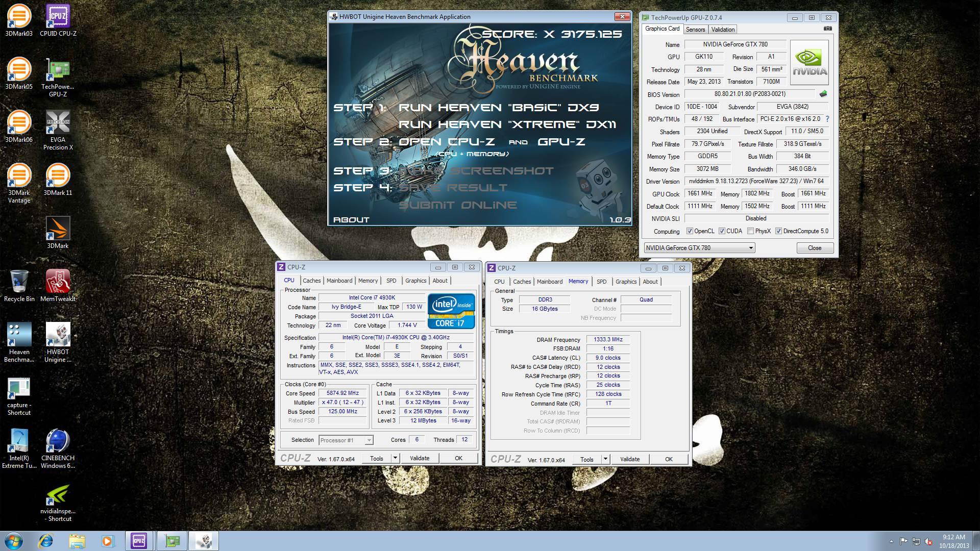Launch EVGA Precision X shortcut
This screenshot has width=980, height=551.
(x=58, y=130)
